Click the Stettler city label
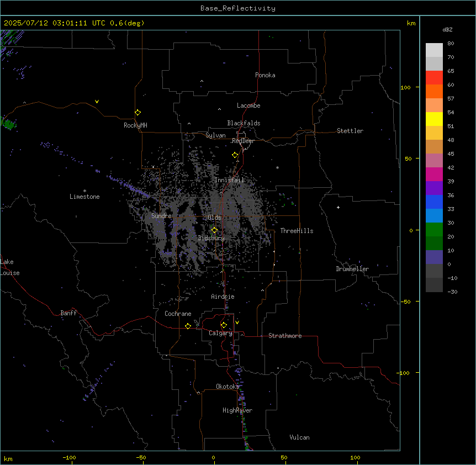This screenshot has height=465, width=476. point(350,131)
